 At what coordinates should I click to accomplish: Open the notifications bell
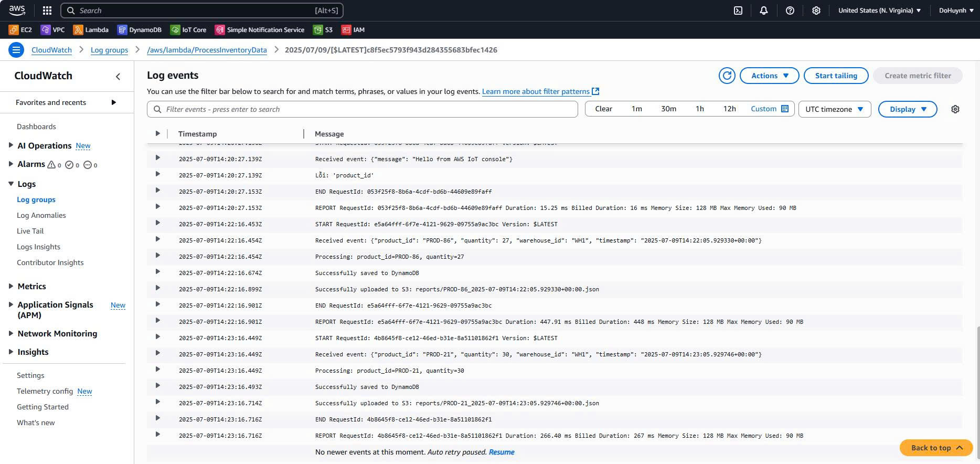[x=763, y=10]
